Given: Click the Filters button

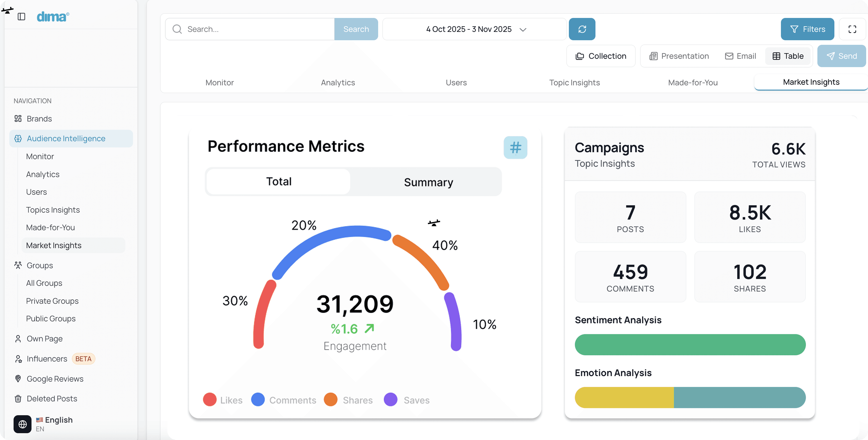Looking at the screenshot, I should click(x=807, y=29).
